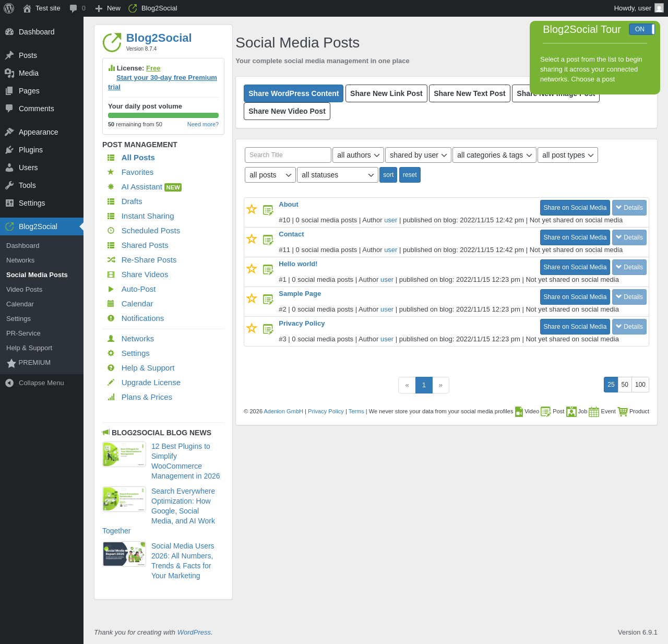Open the shared by user dropdown
Image resolution: width=668 pixels, height=644 pixels.
tap(418, 155)
